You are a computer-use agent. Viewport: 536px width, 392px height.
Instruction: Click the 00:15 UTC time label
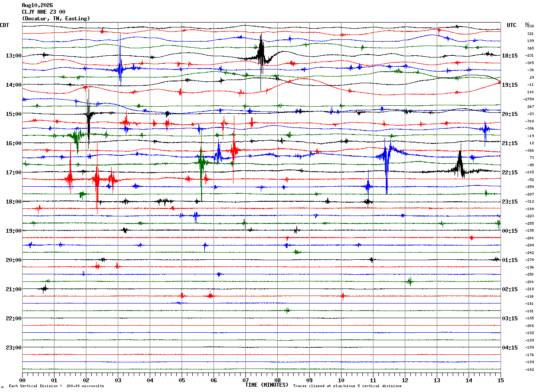(x=510, y=231)
